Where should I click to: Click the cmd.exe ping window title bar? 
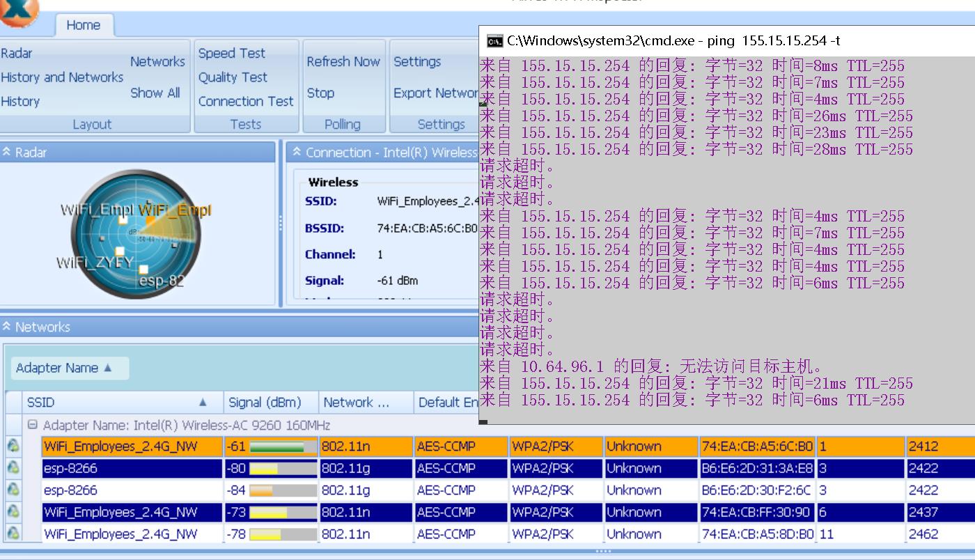click(x=727, y=41)
